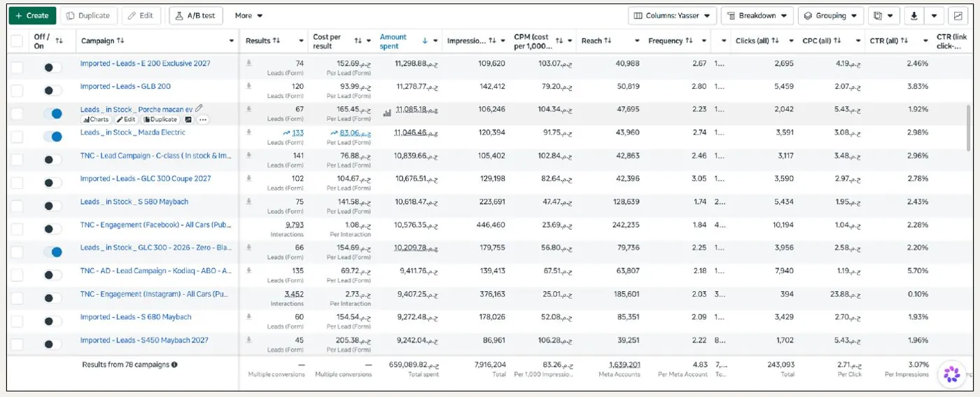Sort by Reach column arrows

pos(607,41)
